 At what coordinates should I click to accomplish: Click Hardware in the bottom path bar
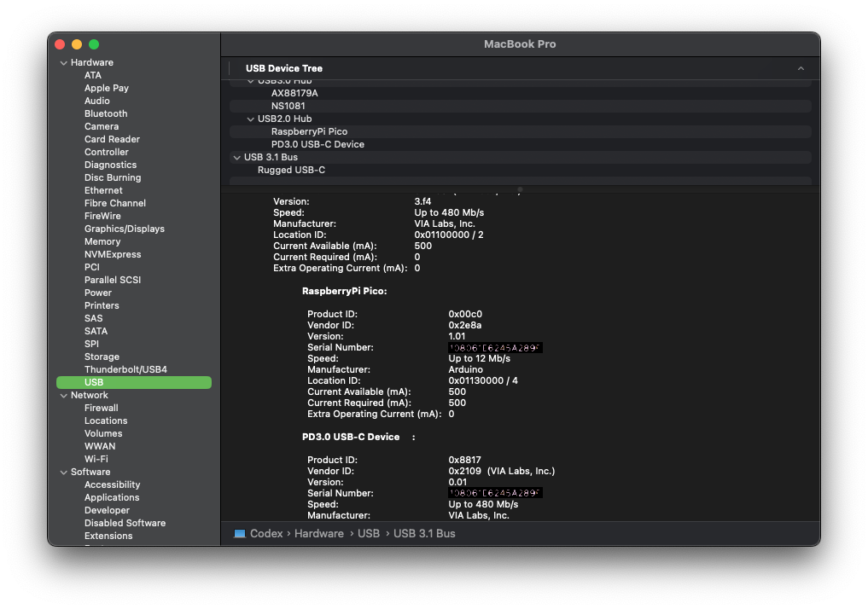click(x=319, y=533)
